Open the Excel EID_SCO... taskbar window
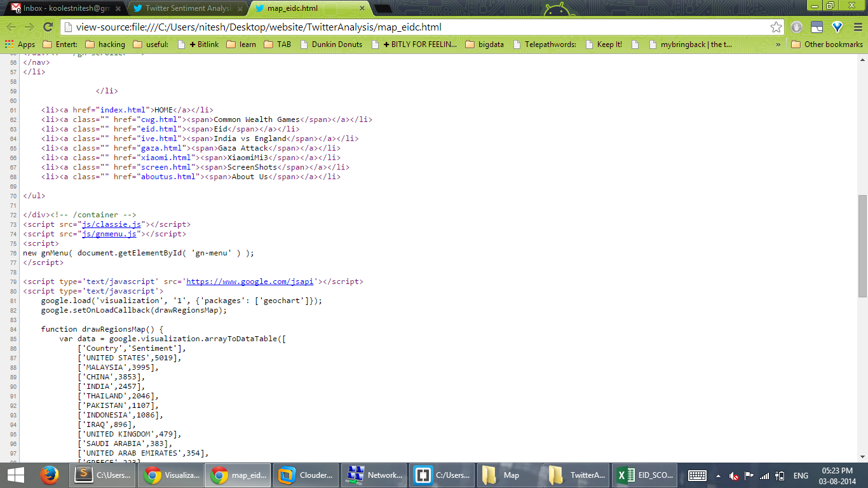The image size is (868, 488). (646, 475)
